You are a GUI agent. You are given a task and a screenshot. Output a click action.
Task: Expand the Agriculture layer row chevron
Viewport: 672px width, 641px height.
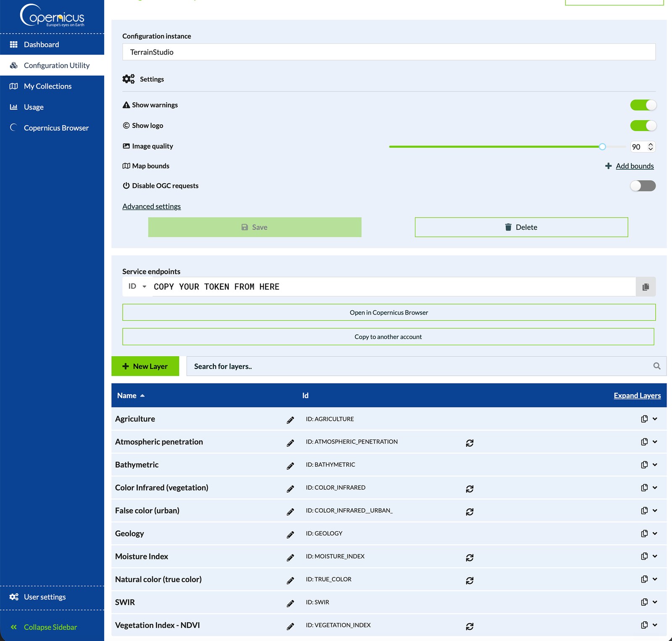(x=655, y=419)
